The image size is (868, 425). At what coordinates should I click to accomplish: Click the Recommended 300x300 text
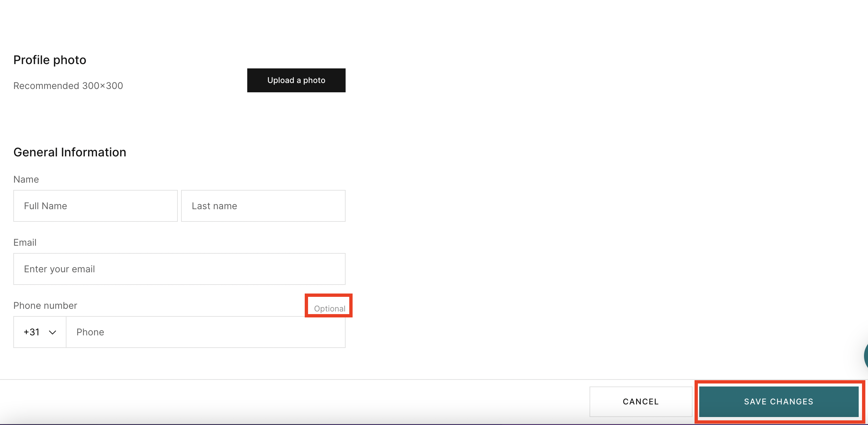click(68, 86)
